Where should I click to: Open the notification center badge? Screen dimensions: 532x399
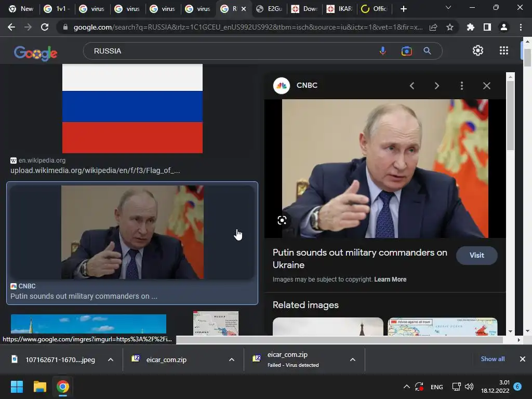(517, 387)
